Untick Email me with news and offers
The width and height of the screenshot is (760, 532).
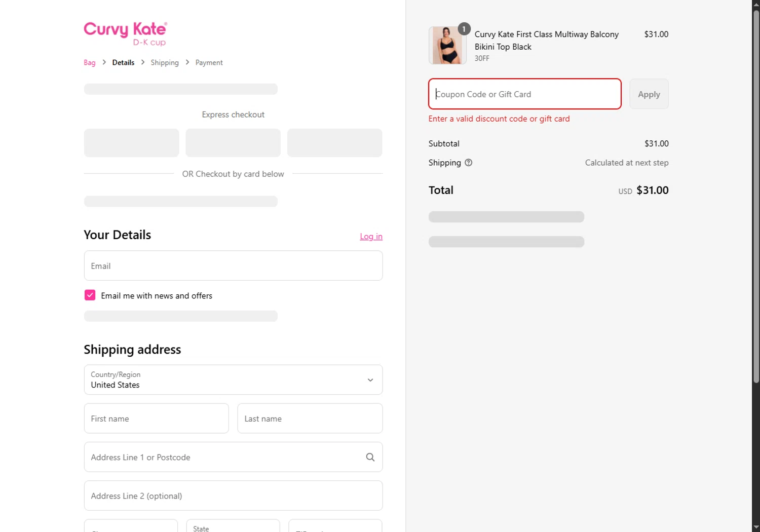(x=90, y=295)
